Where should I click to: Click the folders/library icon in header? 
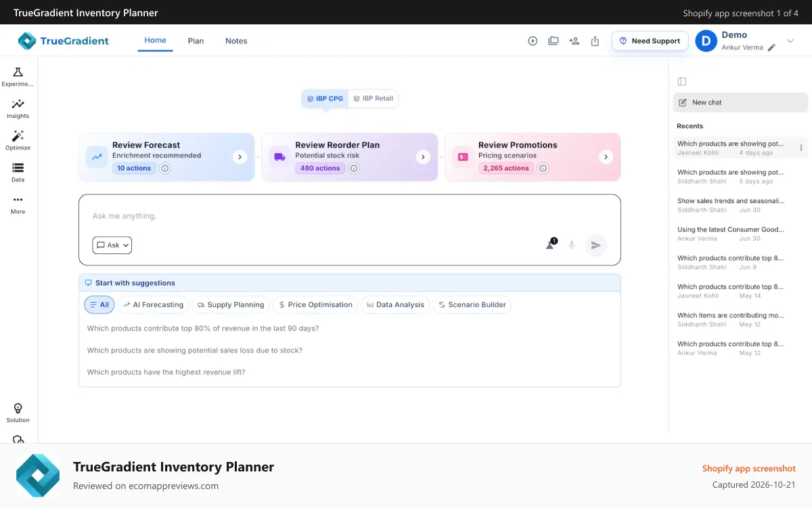pyautogui.click(x=554, y=41)
